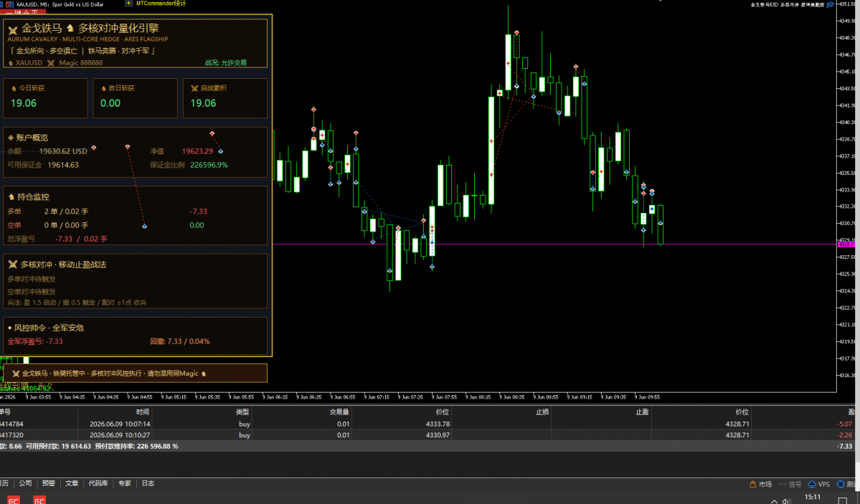Viewport: 860px width, 504px height.
Task: Click the open price cell 4330.97
Action: (438, 435)
